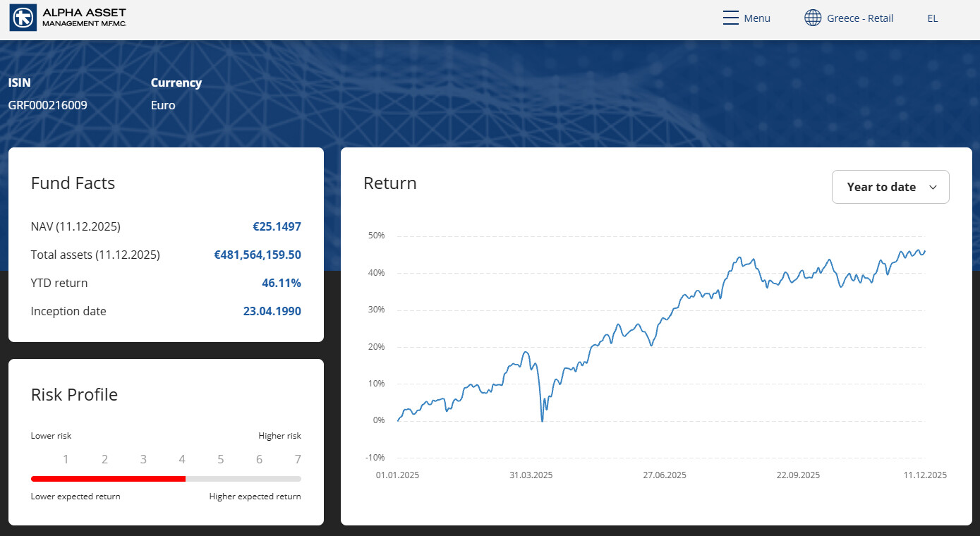Open the hamburger Menu icon
980x536 pixels.
tap(730, 18)
